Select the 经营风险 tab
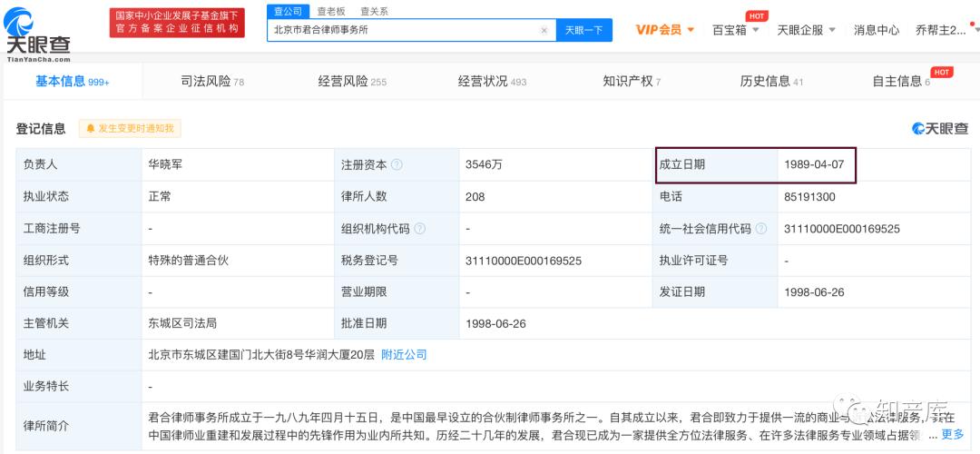This screenshot has width=980, height=454. pyautogui.click(x=352, y=82)
